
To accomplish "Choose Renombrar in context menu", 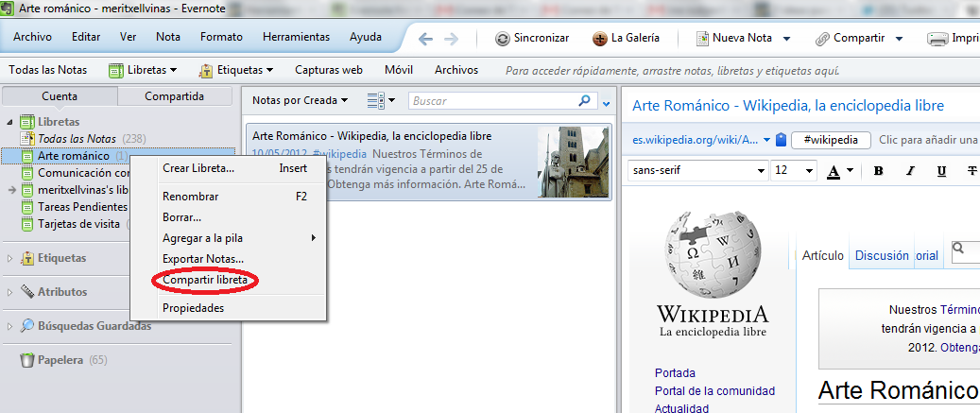I will coord(228,197).
